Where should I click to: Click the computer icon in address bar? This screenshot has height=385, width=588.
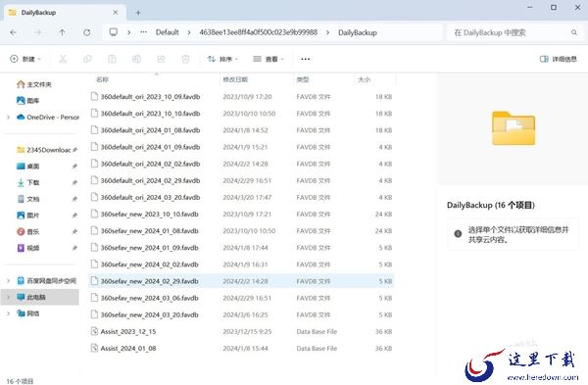coord(114,32)
